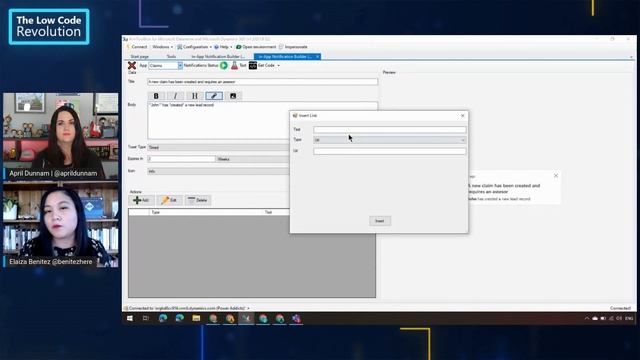The height and width of the screenshot is (360, 640).
Task: Switch to the Tools tab
Action: [171, 57]
